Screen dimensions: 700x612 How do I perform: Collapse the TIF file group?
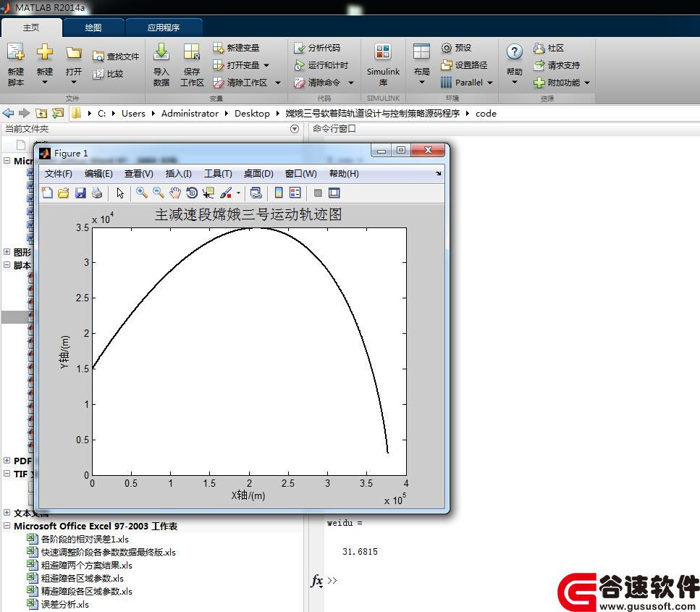[7, 474]
